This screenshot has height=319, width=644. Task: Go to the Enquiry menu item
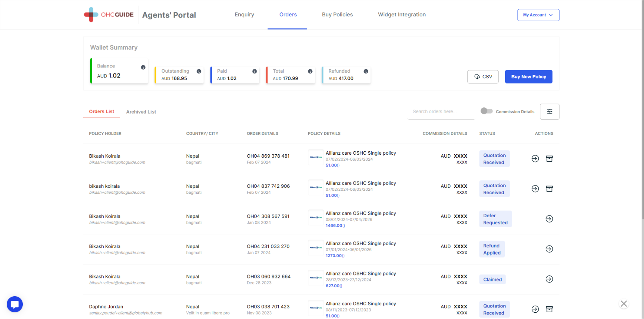[244, 15]
